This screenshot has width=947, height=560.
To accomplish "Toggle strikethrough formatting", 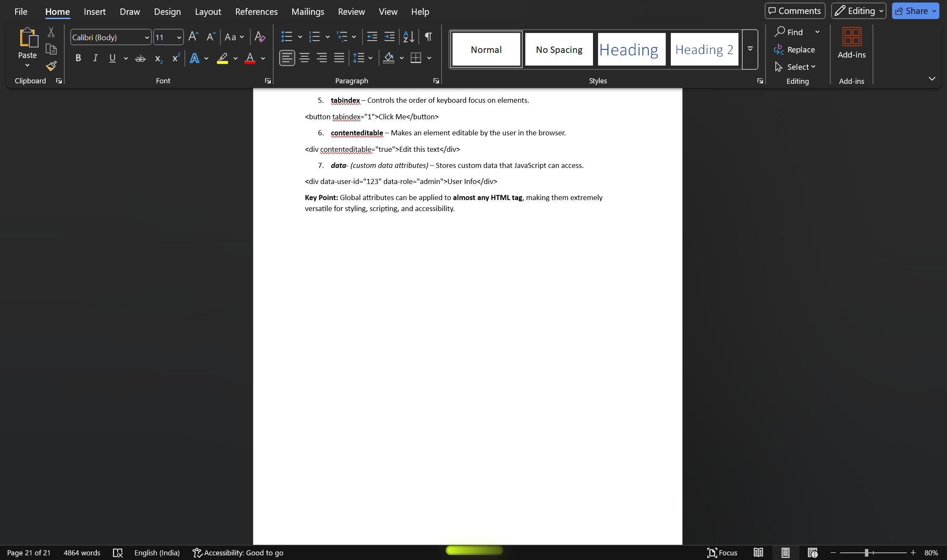I will [x=140, y=58].
